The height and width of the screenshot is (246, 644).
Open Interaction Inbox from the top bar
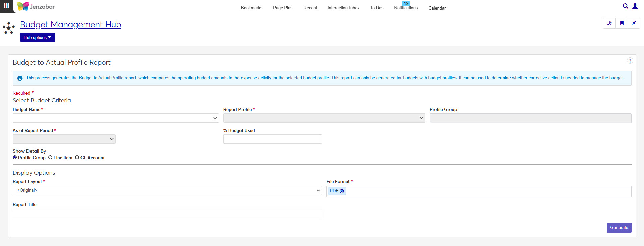(343, 8)
